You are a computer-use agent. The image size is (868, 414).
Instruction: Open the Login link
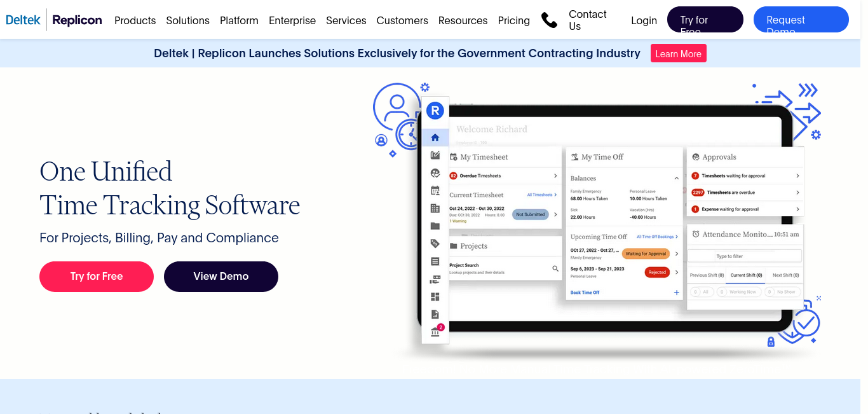coord(644,20)
